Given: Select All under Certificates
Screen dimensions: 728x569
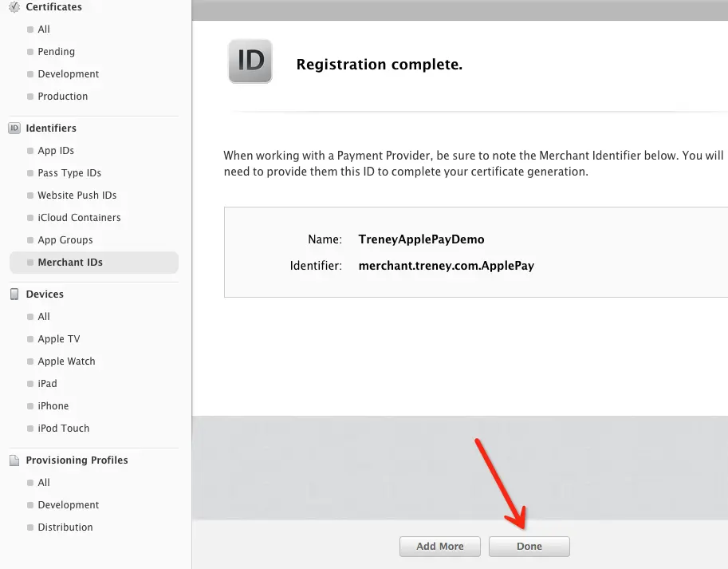Looking at the screenshot, I should tap(44, 30).
